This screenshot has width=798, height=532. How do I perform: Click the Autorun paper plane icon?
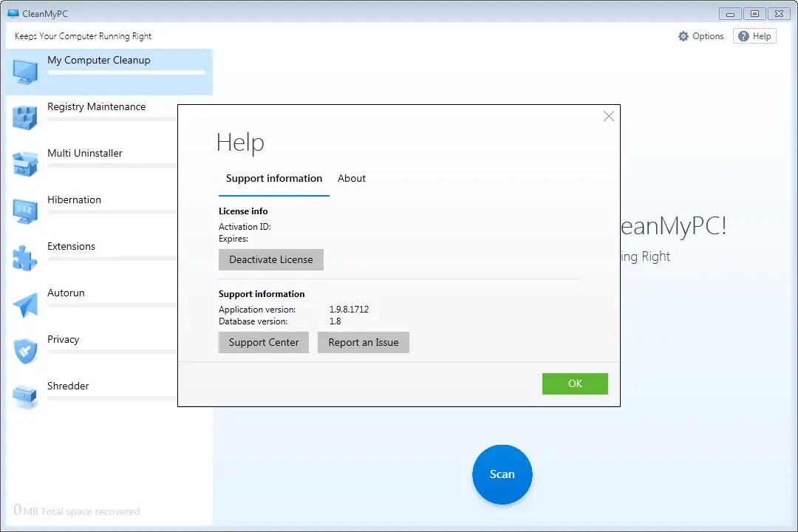click(25, 304)
